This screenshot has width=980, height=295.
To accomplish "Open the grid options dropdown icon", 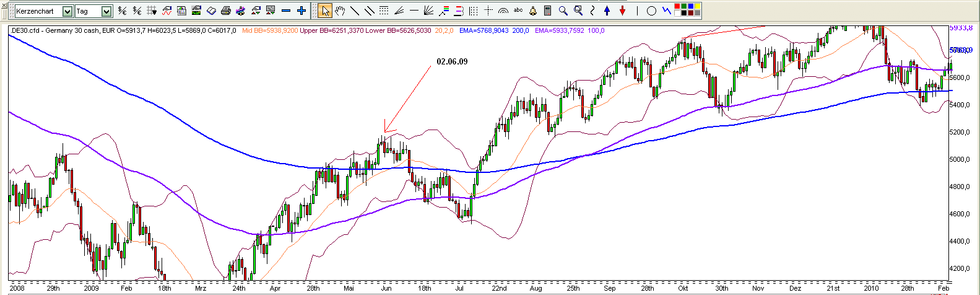I will [152, 11].
